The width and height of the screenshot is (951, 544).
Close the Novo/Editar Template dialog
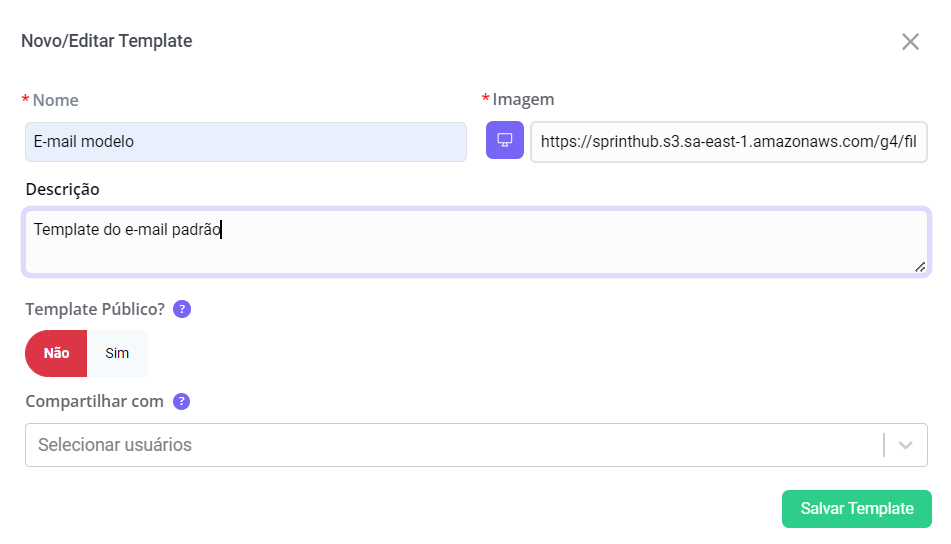[910, 42]
